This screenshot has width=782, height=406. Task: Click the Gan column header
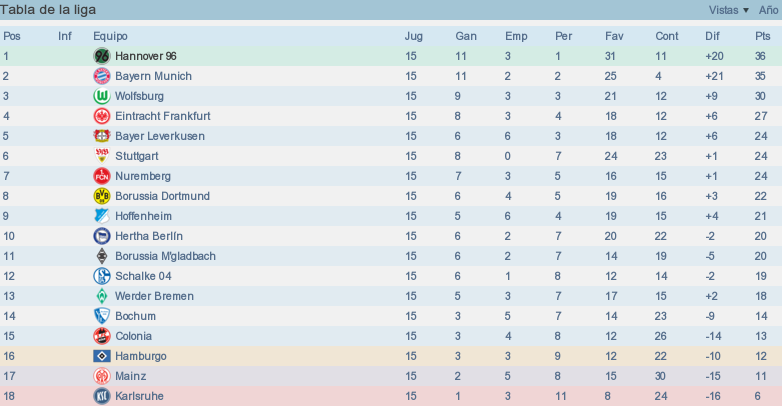click(x=466, y=36)
